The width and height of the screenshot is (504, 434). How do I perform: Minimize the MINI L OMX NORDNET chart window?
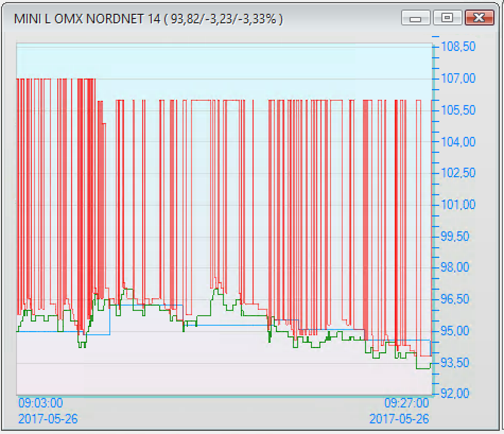pyautogui.click(x=415, y=19)
